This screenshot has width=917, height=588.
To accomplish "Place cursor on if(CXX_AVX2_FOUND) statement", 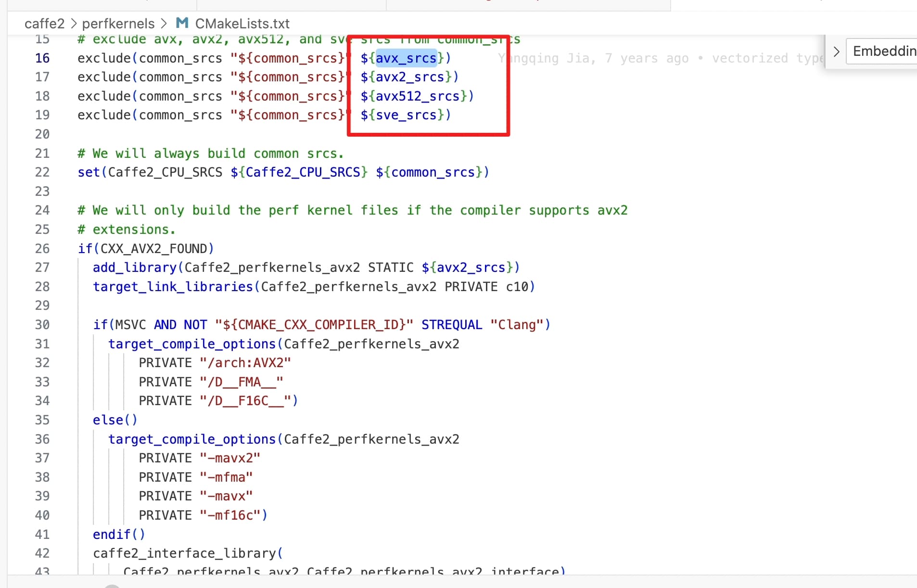I will tap(146, 249).
